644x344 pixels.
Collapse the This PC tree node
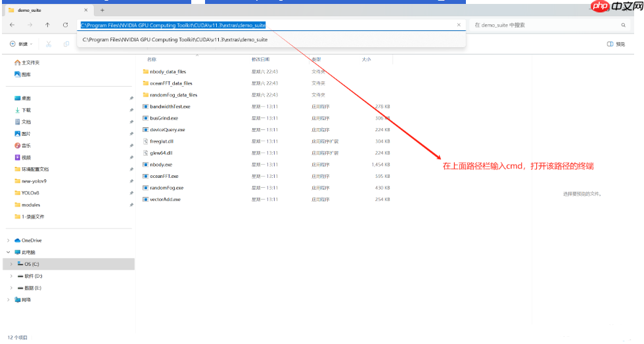pos(9,252)
